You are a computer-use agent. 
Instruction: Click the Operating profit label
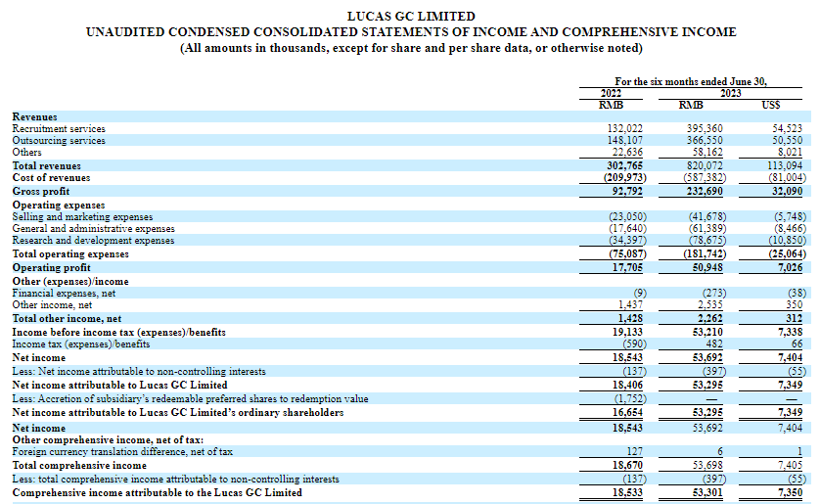[51, 268]
